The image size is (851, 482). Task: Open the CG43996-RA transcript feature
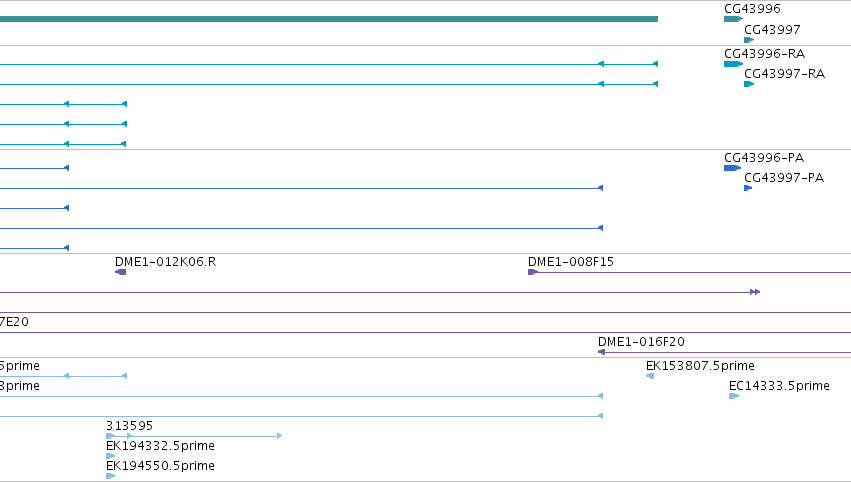[733, 64]
